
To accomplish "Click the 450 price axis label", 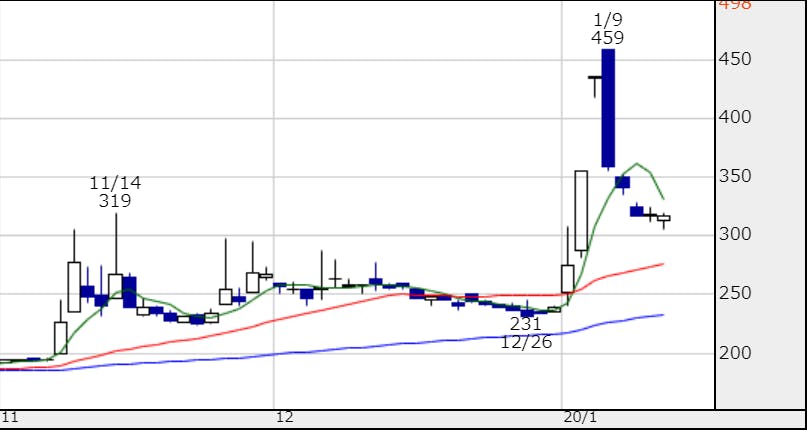I will coord(734,59).
